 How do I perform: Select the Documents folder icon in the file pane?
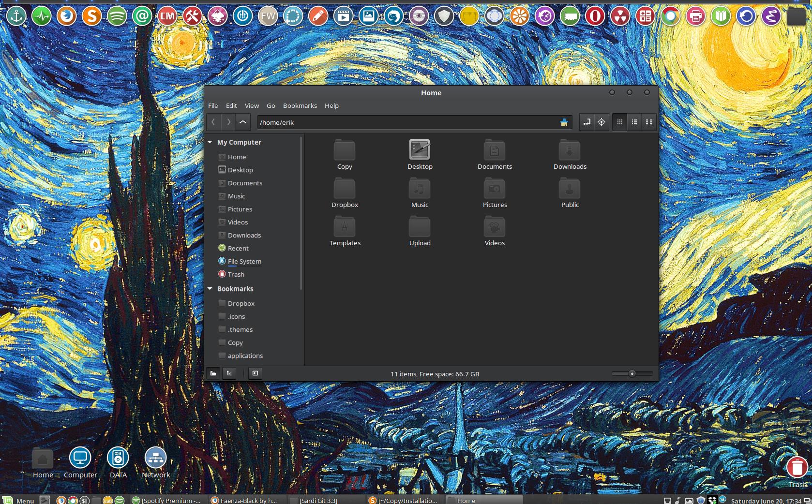pyautogui.click(x=495, y=150)
